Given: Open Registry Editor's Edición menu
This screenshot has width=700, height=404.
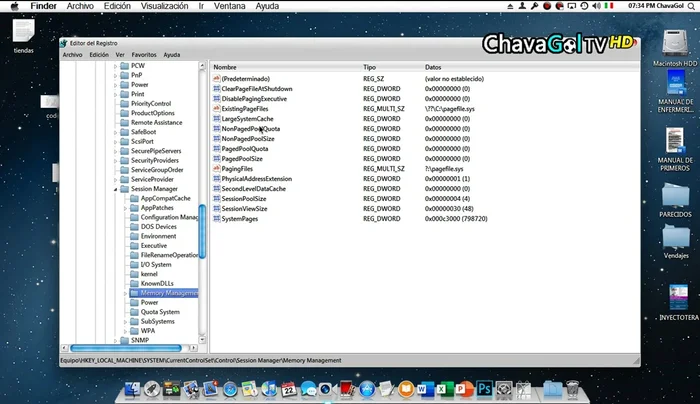Looking at the screenshot, I should point(99,54).
